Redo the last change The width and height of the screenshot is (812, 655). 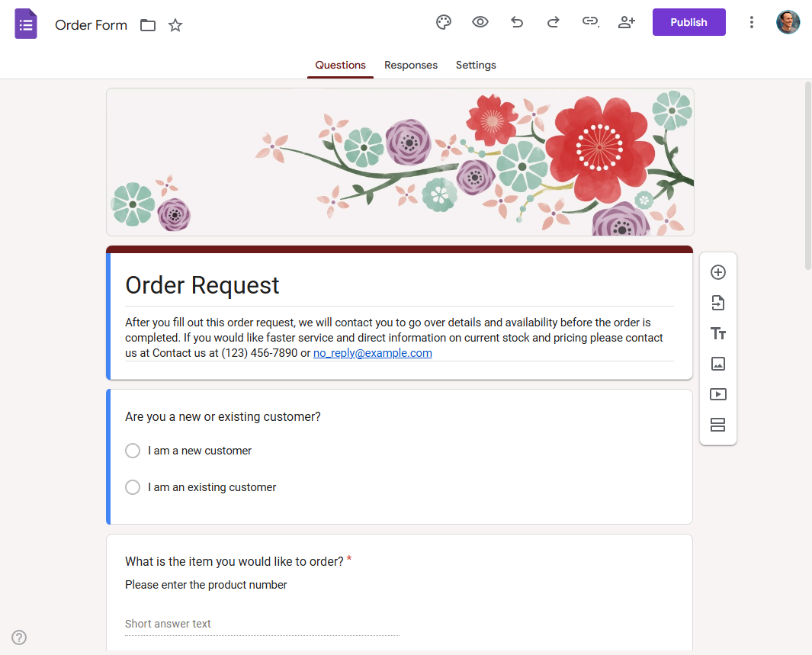(553, 22)
